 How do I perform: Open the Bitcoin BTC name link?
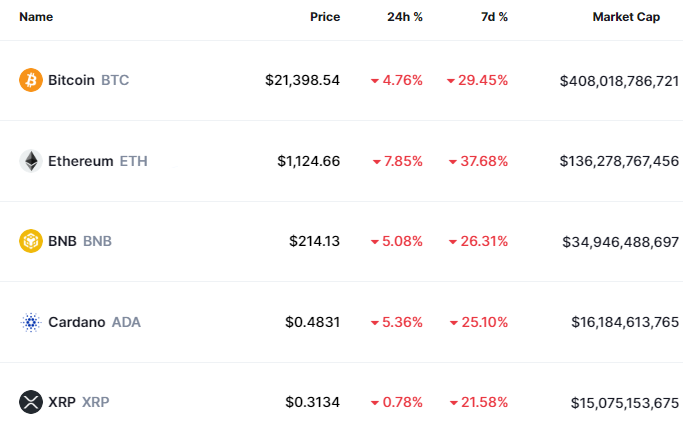88,80
